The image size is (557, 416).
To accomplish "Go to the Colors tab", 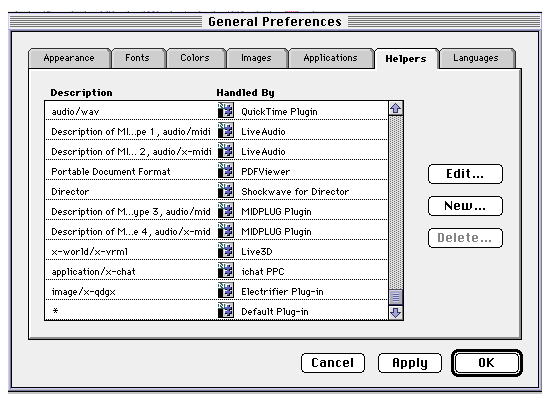I will (195, 58).
